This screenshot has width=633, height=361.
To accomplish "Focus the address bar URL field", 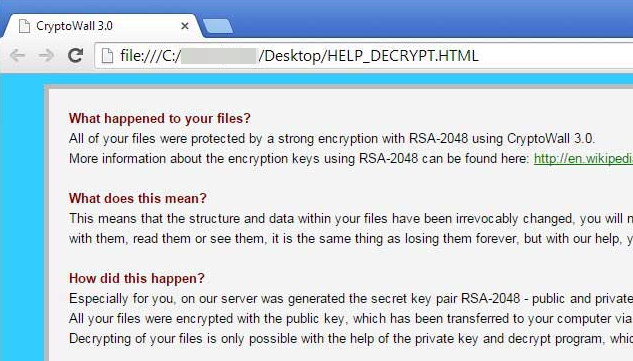I will pyautogui.click(x=363, y=55).
